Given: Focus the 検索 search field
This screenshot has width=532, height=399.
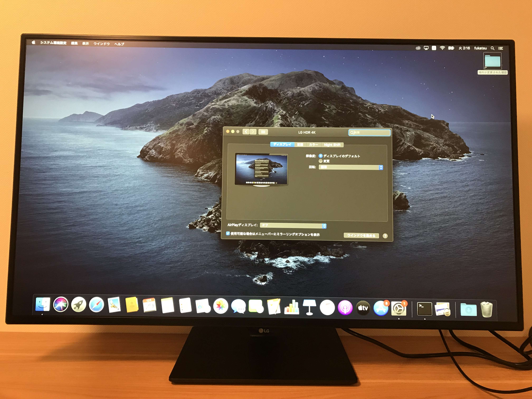Looking at the screenshot, I should coord(369,132).
